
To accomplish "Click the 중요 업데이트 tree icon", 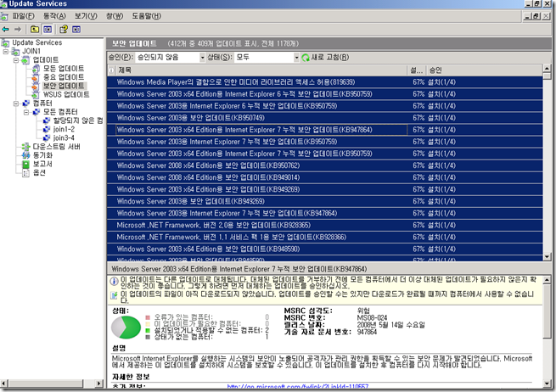I will coord(36,77).
